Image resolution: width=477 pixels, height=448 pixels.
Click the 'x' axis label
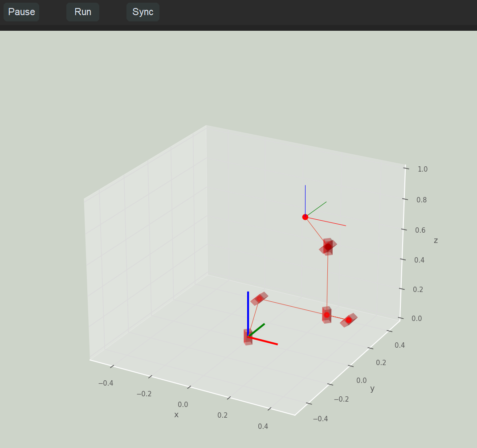pyautogui.click(x=176, y=415)
